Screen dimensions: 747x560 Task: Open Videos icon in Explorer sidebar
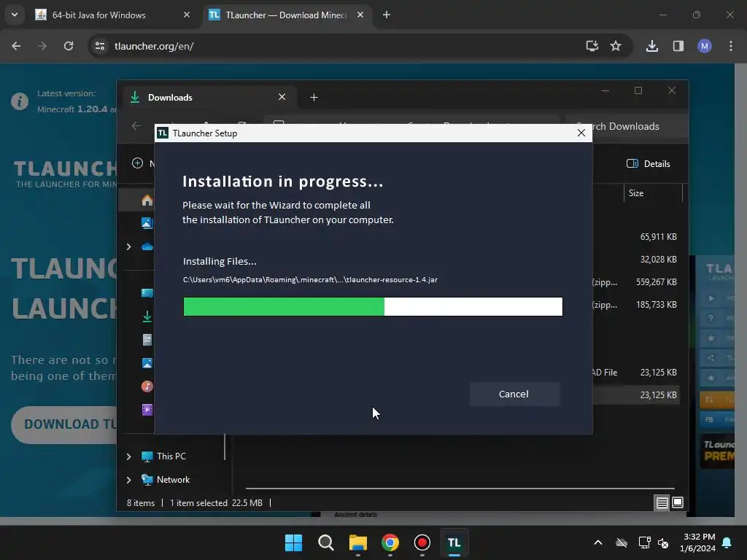(x=147, y=410)
